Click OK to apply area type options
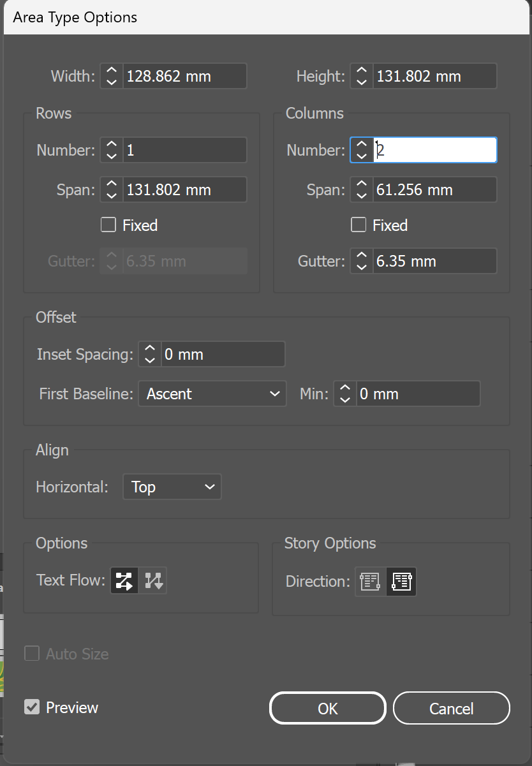The image size is (532, 766). point(327,709)
